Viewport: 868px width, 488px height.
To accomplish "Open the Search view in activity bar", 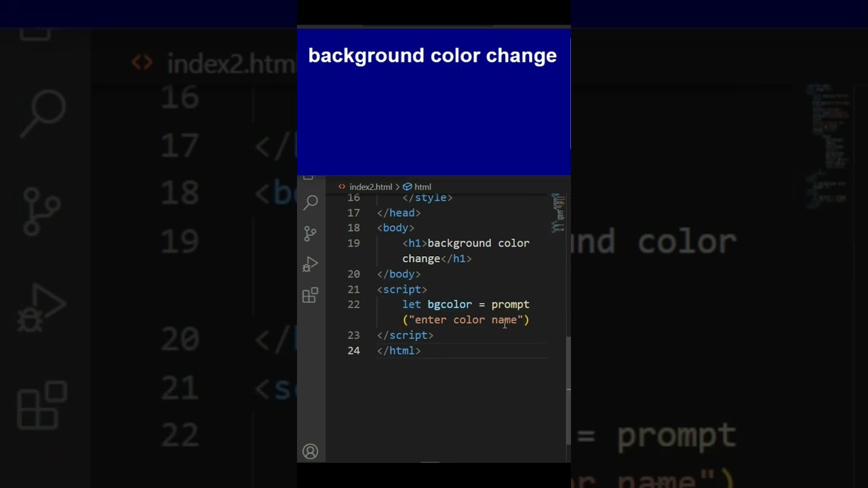I will click(311, 202).
